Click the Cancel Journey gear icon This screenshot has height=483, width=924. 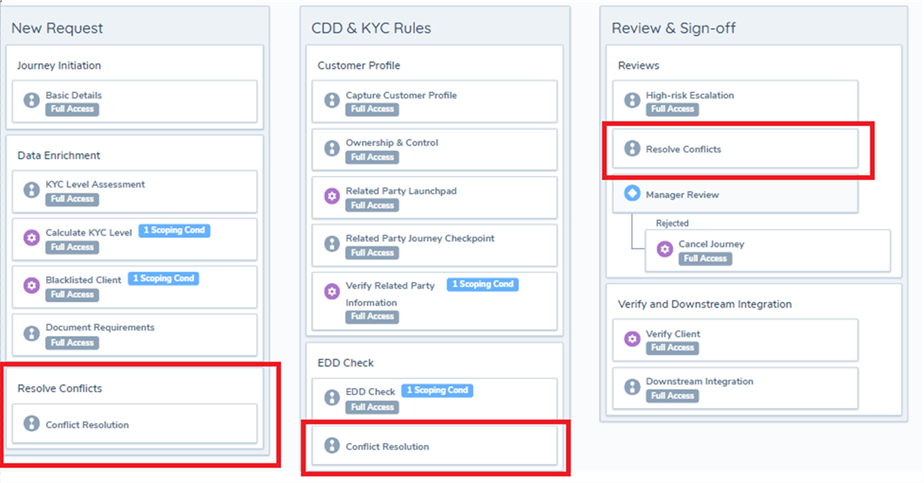coord(664,250)
